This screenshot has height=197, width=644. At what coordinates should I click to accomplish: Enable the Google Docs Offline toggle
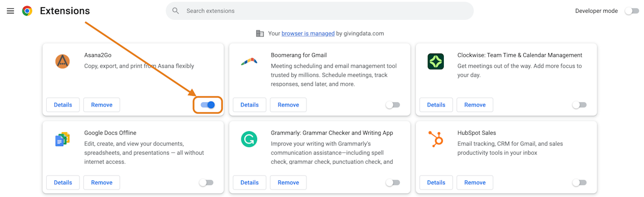pyautogui.click(x=206, y=183)
